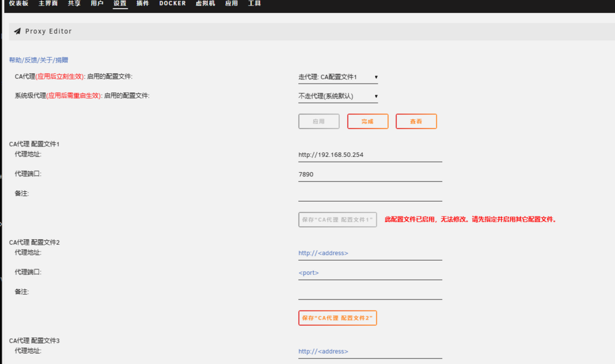Click the 完成 done button
The height and width of the screenshot is (364, 615).
pos(368,122)
